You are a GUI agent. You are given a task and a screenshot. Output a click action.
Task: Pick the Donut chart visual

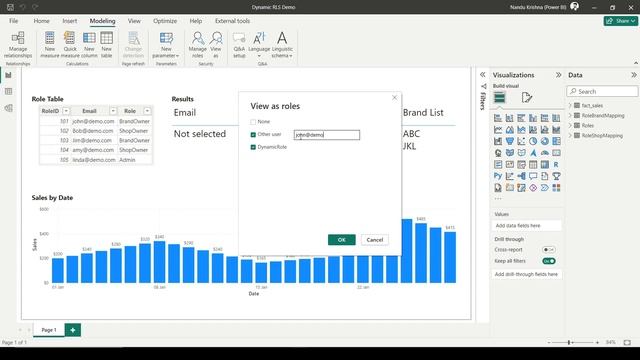pos(545,141)
